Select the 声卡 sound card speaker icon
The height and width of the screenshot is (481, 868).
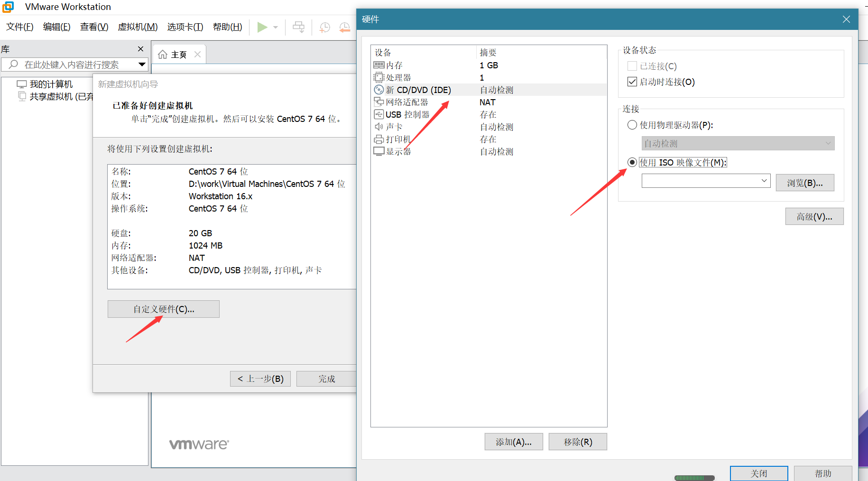pyautogui.click(x=379, y=127)
